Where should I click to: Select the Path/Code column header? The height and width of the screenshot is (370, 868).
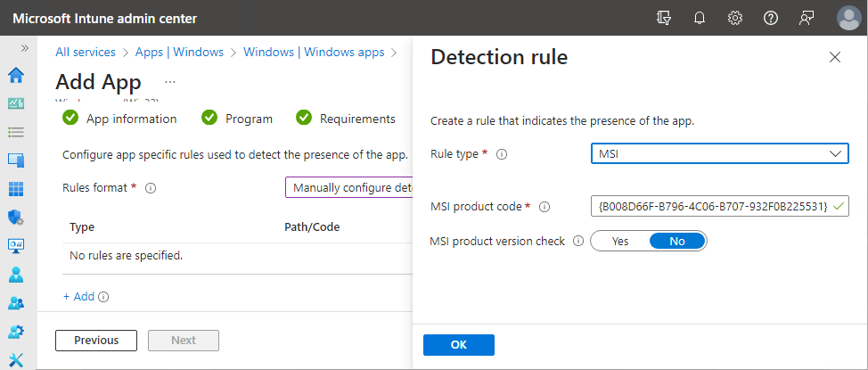click(x=312, y=227)
